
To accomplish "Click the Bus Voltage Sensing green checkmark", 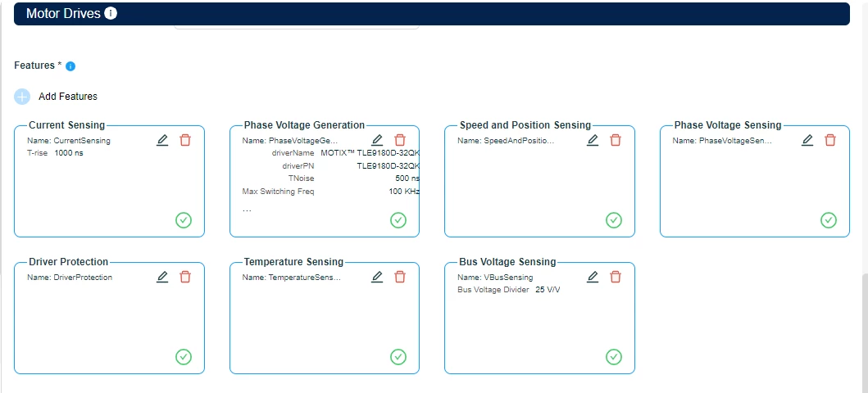I will pyautogui.click(x=613, y=356).
